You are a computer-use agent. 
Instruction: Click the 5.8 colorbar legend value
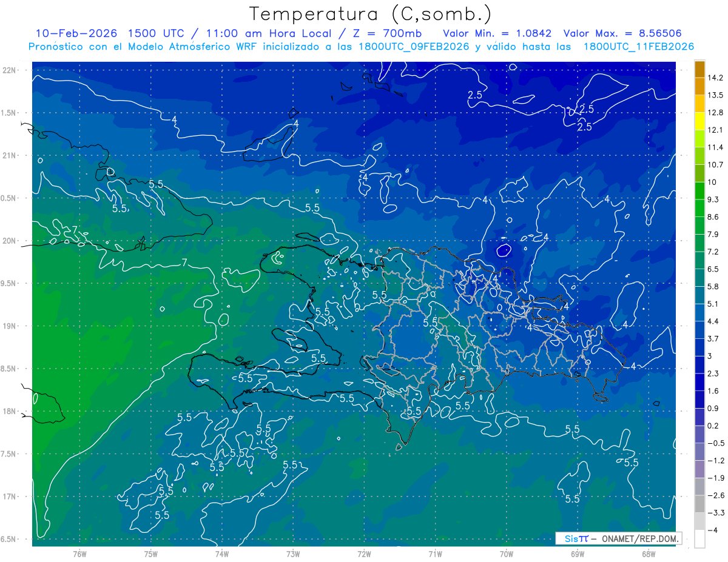click(714, 286)
